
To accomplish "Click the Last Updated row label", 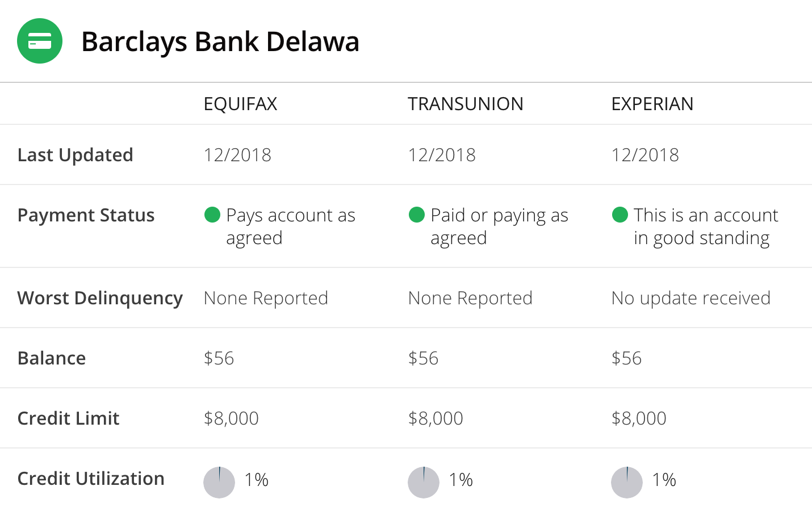I will click(76, 155).
